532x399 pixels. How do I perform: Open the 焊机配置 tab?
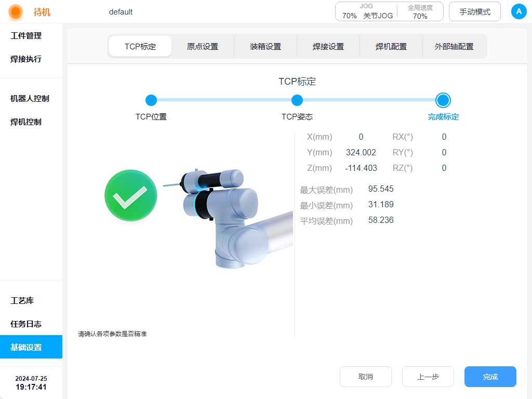click(x=391, y=46)
